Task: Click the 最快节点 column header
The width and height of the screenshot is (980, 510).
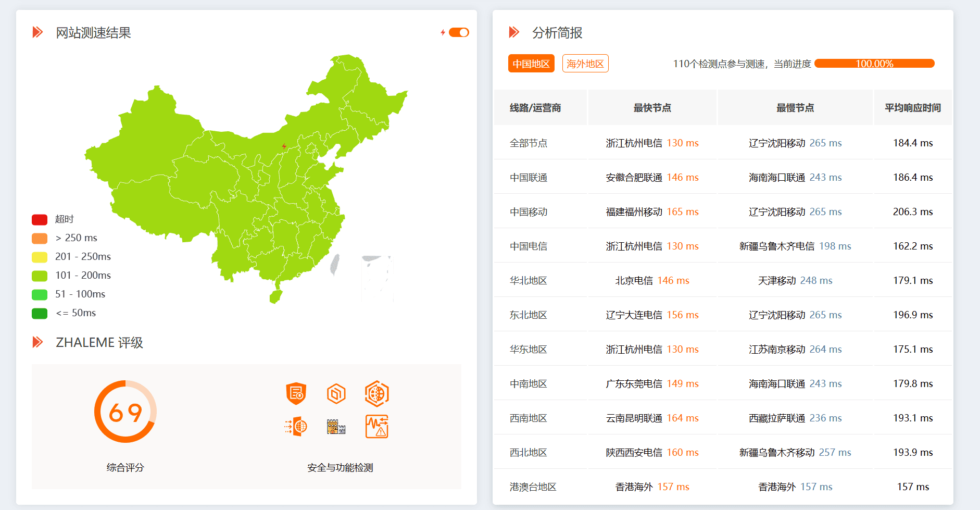Action: pyautogui.click(x=652, y=108)
